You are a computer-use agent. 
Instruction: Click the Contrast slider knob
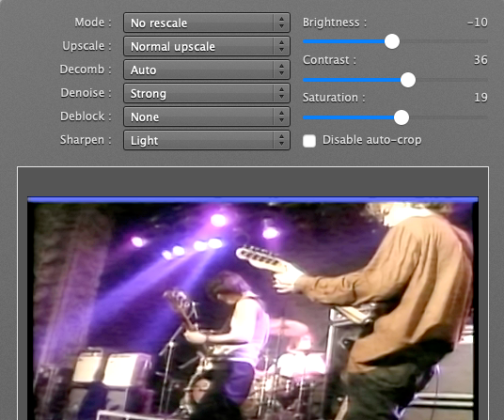[x=408, y=80]
